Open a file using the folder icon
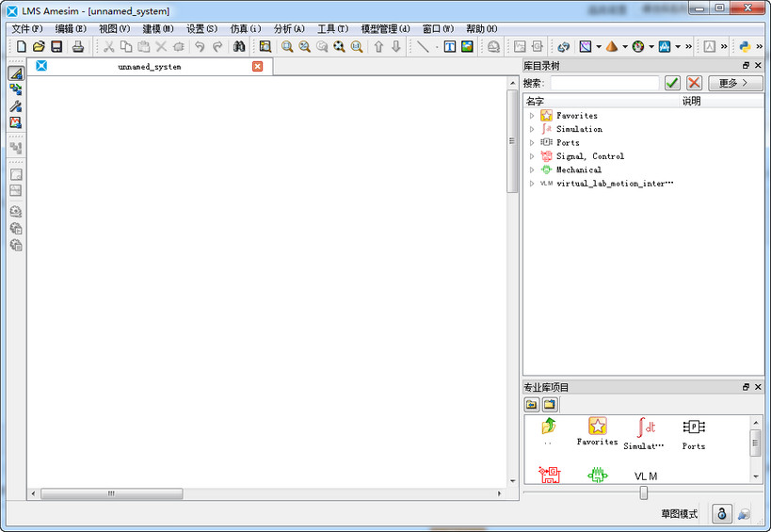This screenshot has height=532, width=771. point(39,47)
